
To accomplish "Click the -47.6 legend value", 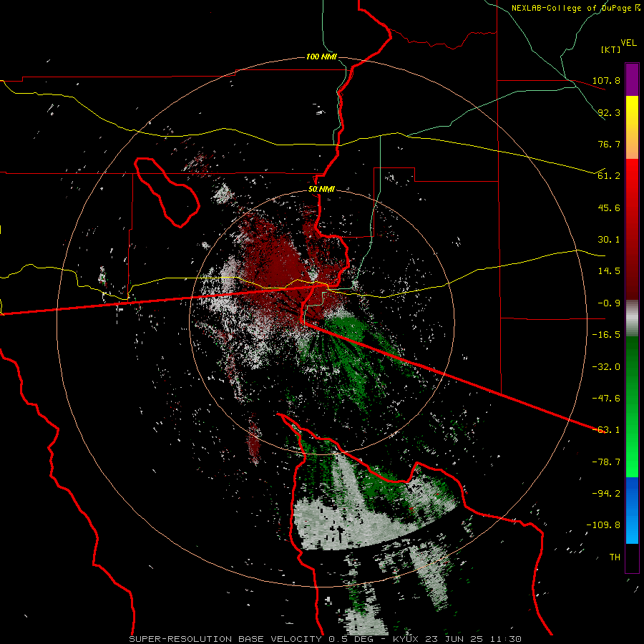I will click(606, 399).
